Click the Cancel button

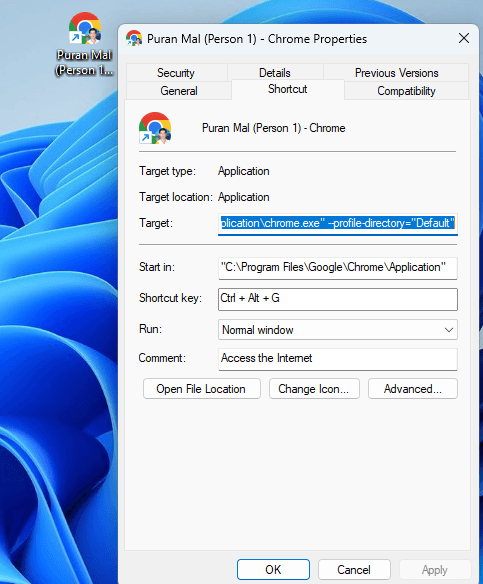click(354, 569)
